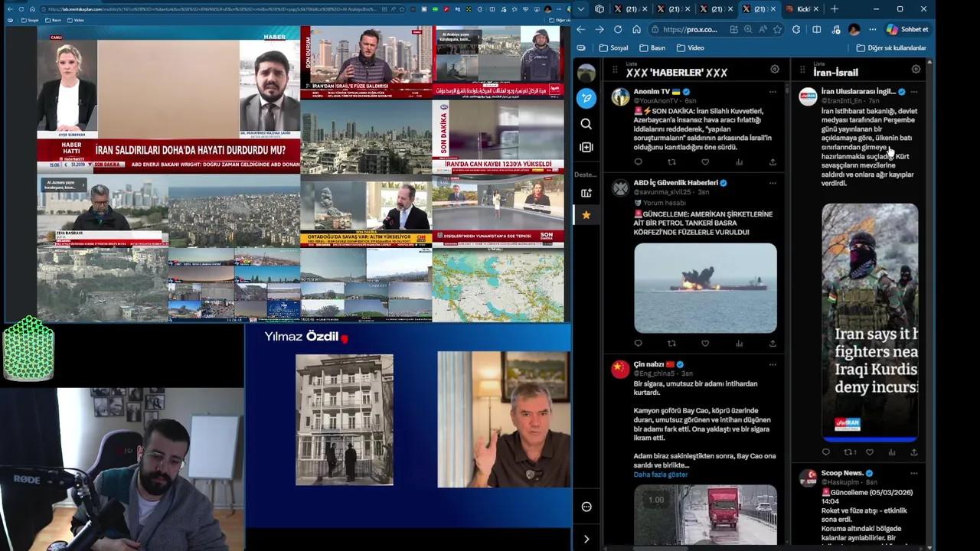Open search in the X Pro sidebar
980x551 pixels.
586,124
